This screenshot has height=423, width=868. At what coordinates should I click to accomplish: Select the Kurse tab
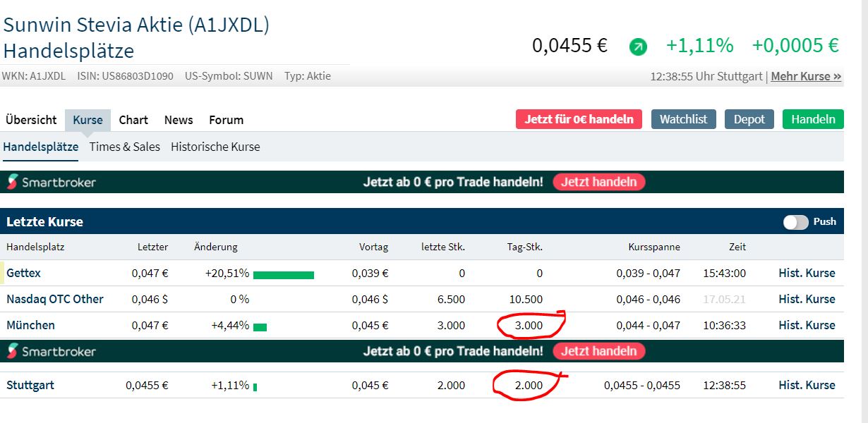(x=88, y=120)
